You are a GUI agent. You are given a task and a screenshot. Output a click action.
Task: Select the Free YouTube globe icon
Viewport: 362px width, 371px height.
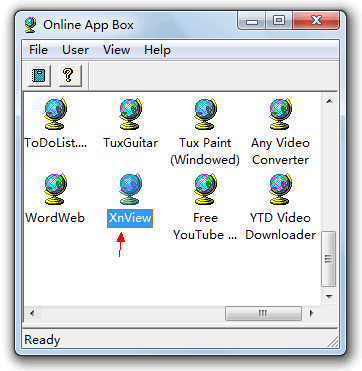coord(205,189)
